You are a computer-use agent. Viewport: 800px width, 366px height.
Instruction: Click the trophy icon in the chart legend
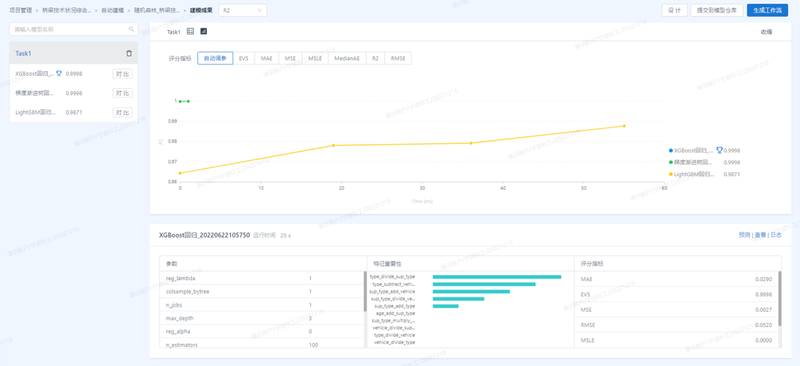(719, 151)
